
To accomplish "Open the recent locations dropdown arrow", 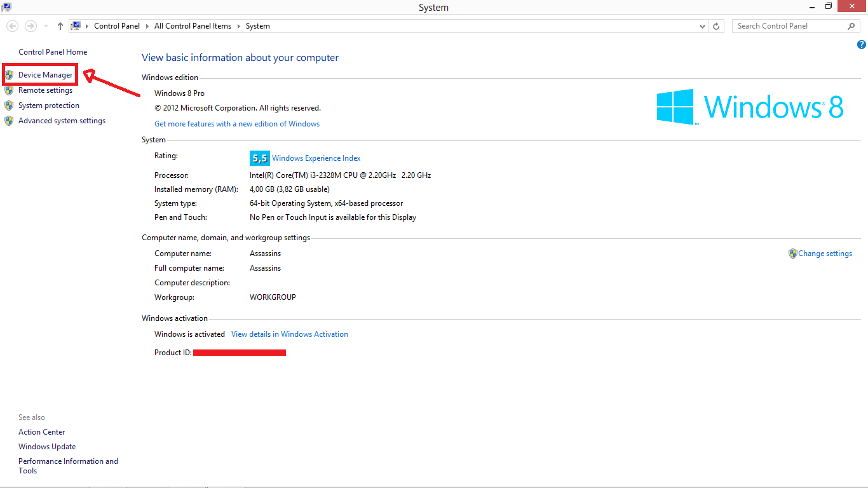I will tap(46, 27).
